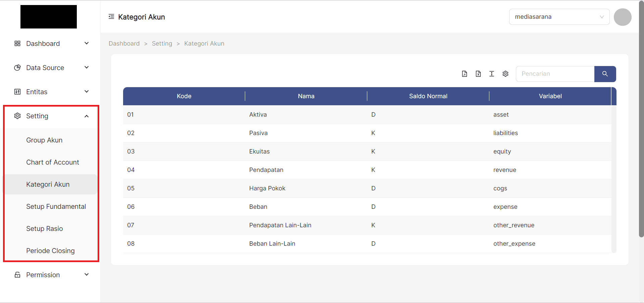Expand the Data Source menu
The image size is (644, 303).
tap(51, 68)
